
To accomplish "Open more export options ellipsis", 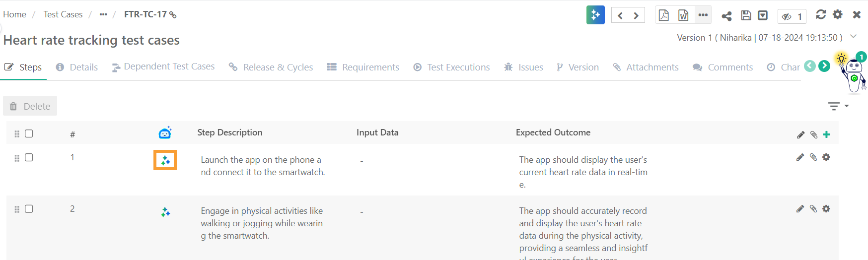I will [x=703, y=15].
